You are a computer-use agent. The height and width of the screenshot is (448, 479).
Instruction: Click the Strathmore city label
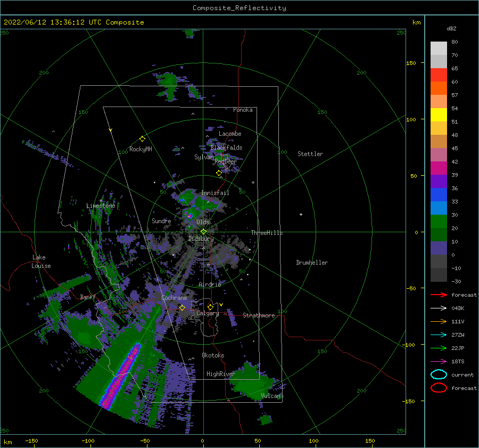259,315
